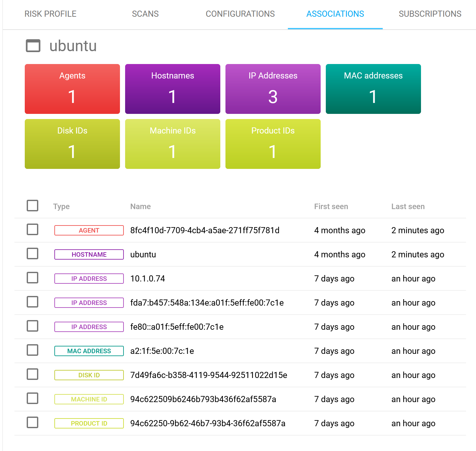This screenshot has height=451, width=476.
Task: Select the checkbox for IP 10.1.0.74
Action: tap(32, 278)
